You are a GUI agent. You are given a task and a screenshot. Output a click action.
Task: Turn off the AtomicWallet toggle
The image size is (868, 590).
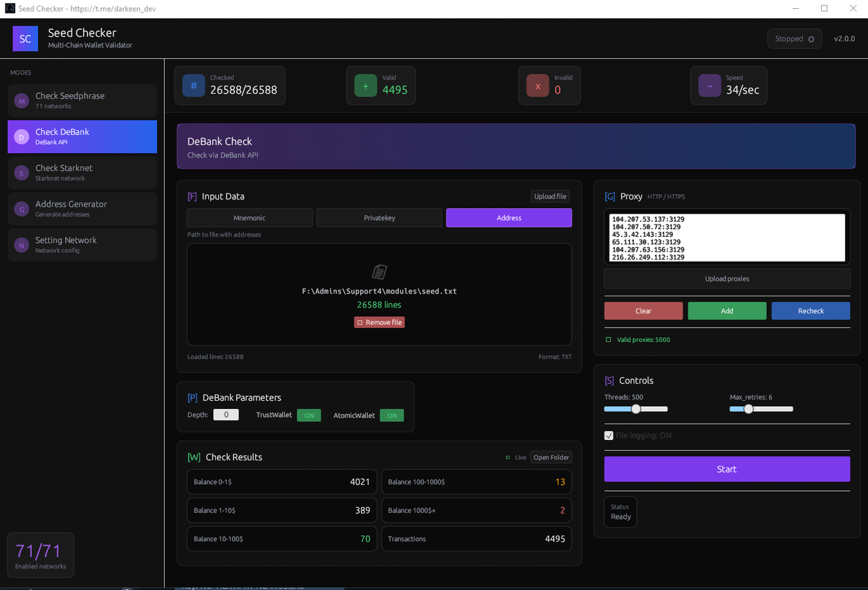[391, 415]
